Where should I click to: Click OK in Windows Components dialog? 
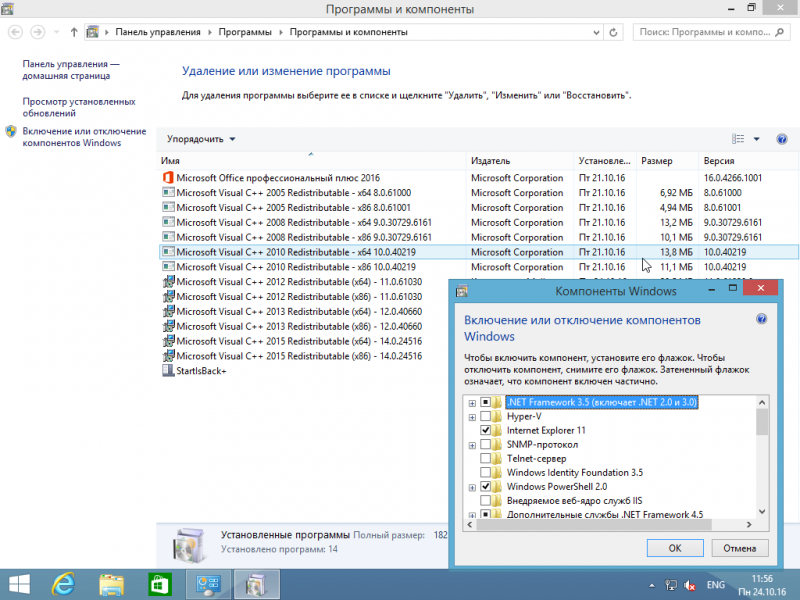point(675,548)
